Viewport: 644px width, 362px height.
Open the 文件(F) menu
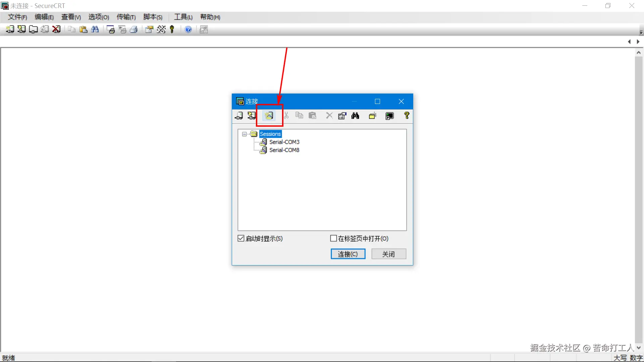(17, 17)
